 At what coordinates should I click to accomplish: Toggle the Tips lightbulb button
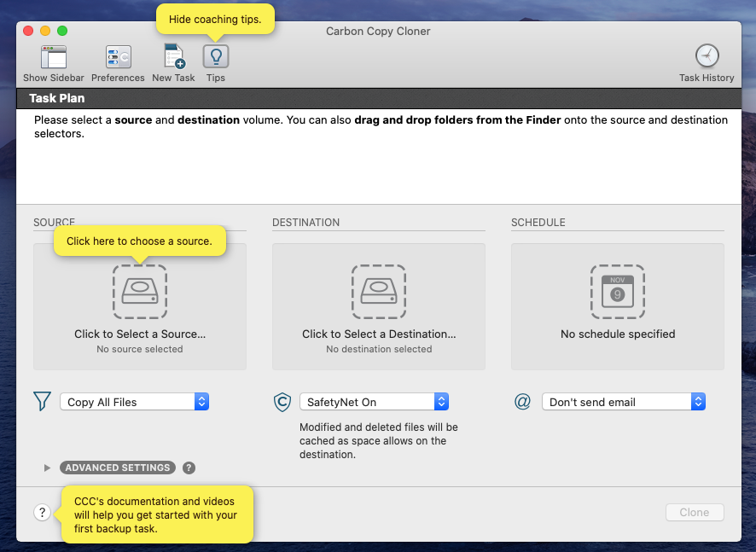click(216, 57)
